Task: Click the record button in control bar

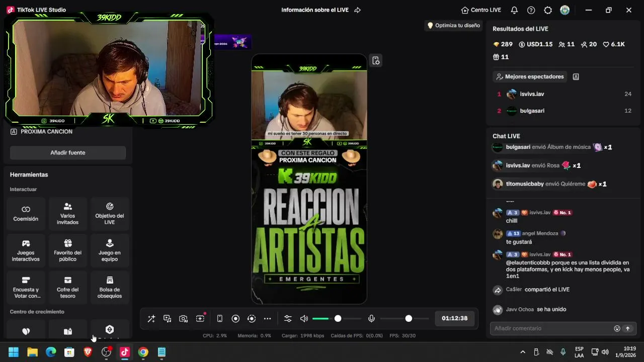Action: coord(235,319)
